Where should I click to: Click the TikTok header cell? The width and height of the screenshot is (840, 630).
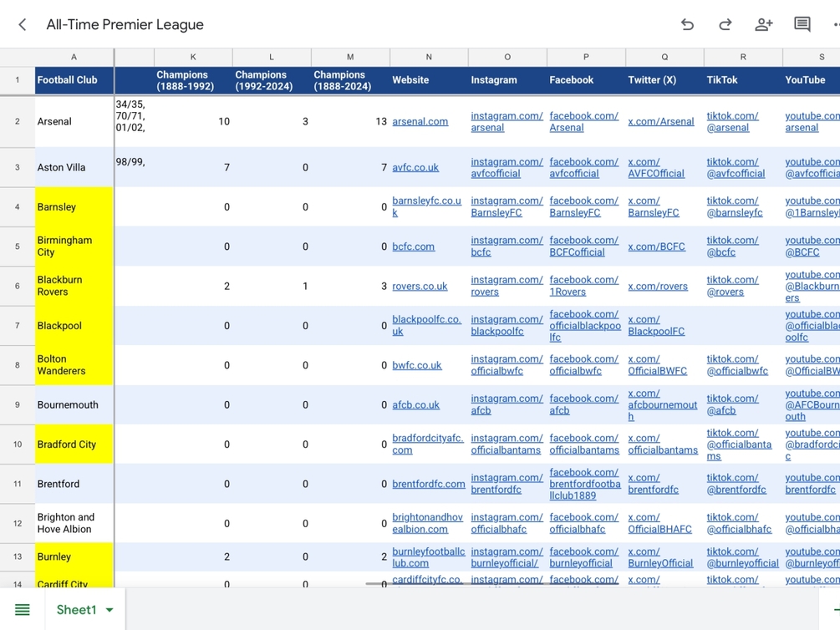tap(743, 80)
